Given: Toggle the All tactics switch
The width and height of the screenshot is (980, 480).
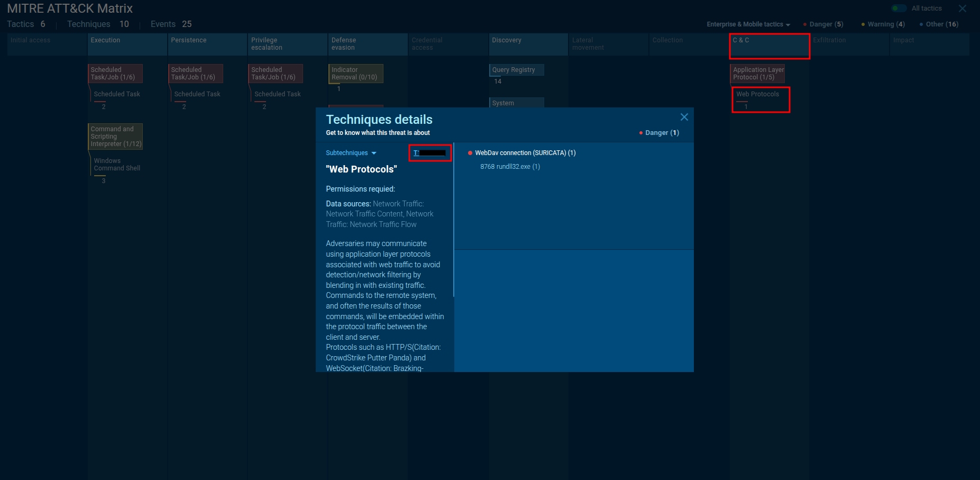Looking at the screenshot, I should tap(899, 8).
